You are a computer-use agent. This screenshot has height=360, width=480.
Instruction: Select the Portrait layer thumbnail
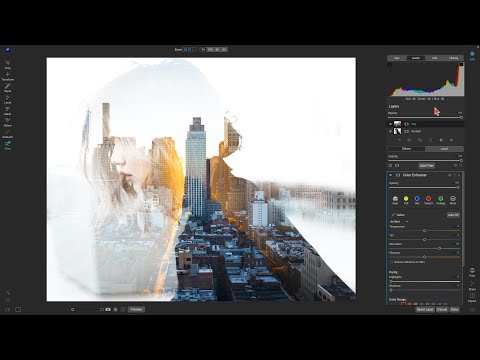pos(397,131)
